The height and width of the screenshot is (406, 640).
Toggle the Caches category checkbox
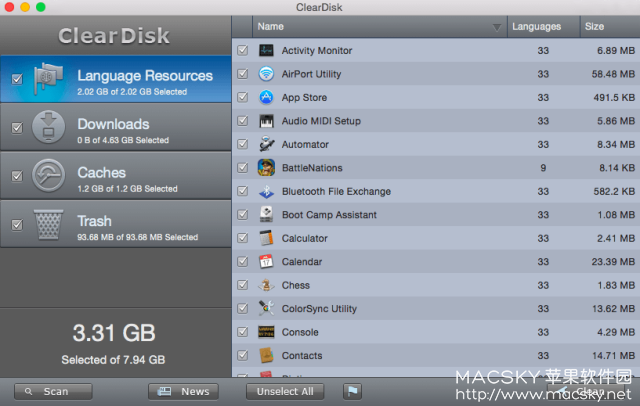17,176
